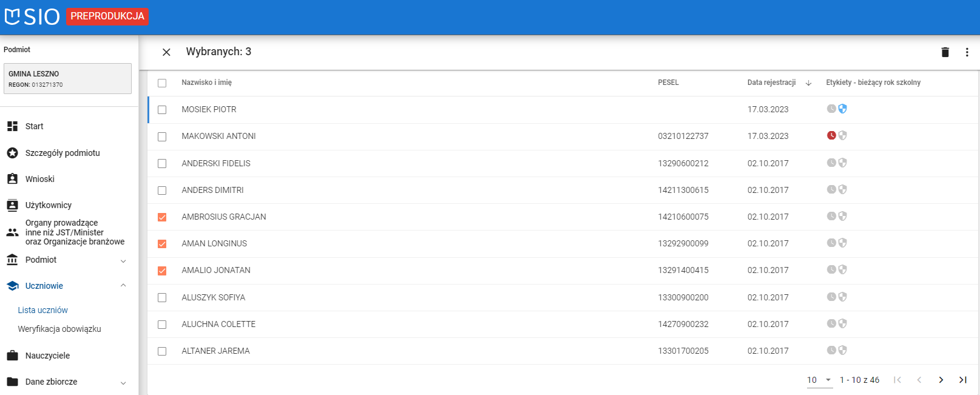
Task: Click the red clock icon for MAKOWSKI ANTONI
Action: 831,135
